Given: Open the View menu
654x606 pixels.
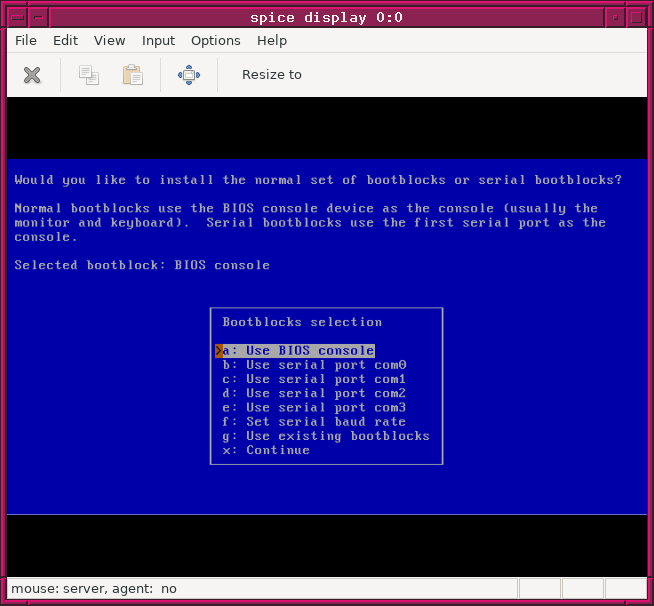Looking at the screenshot, I should pyautogui.click(x=109, y=41).
